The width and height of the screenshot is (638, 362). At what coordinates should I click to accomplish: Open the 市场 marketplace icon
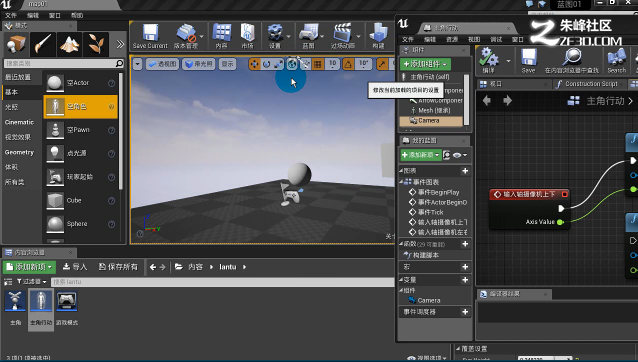247,33
